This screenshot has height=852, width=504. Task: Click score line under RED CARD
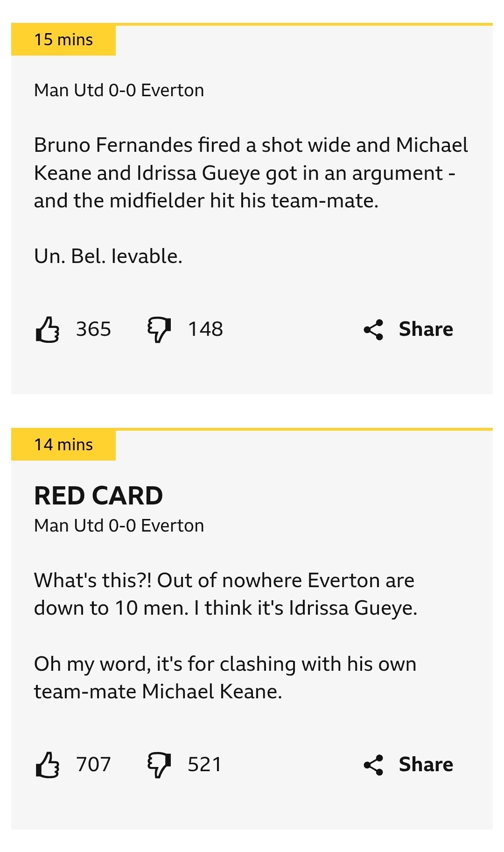pyautogui.click(x=119, y=525)
